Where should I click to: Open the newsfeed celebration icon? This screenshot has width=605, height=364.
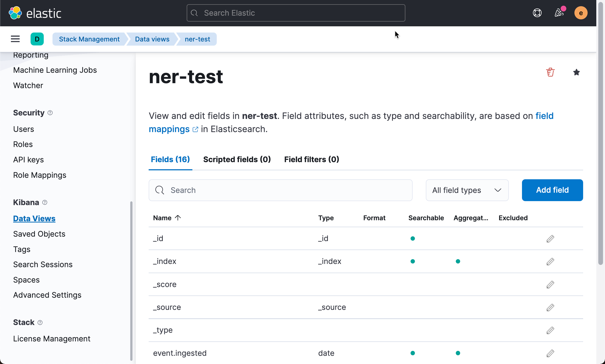(x=559, y=13)
